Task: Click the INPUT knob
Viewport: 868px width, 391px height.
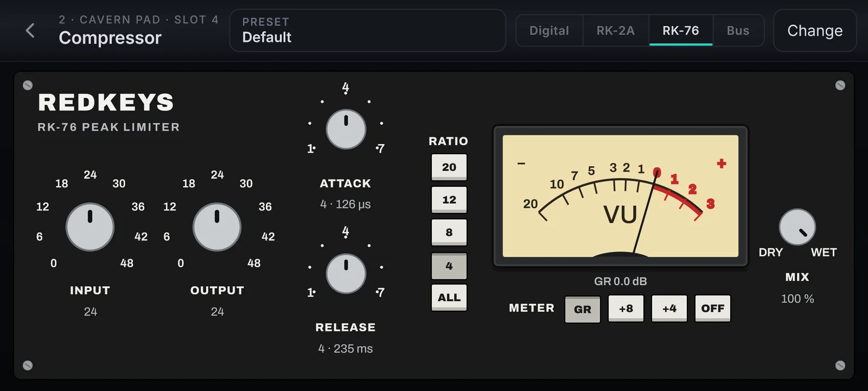Action: pos(90,227)
